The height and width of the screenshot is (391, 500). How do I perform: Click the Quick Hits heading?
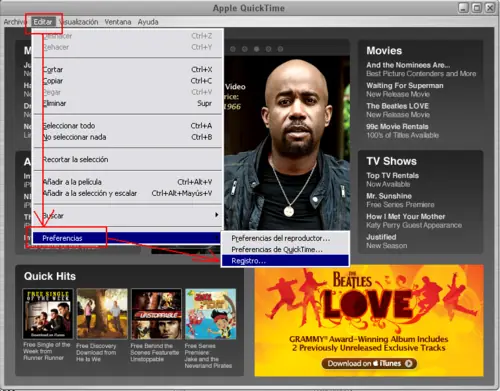[50, 276]
